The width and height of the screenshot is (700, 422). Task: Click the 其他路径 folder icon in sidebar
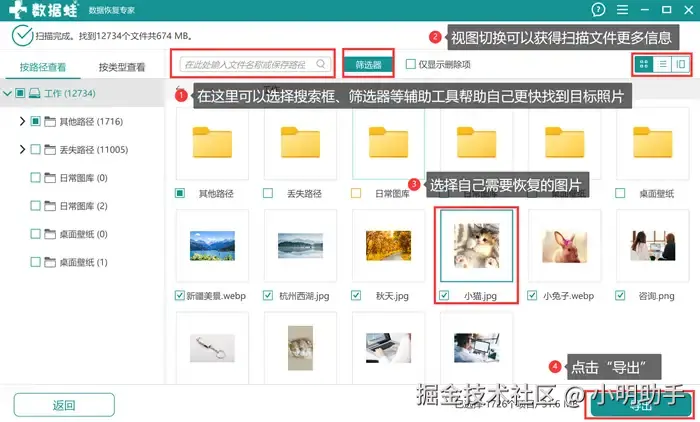coord(50,121)
